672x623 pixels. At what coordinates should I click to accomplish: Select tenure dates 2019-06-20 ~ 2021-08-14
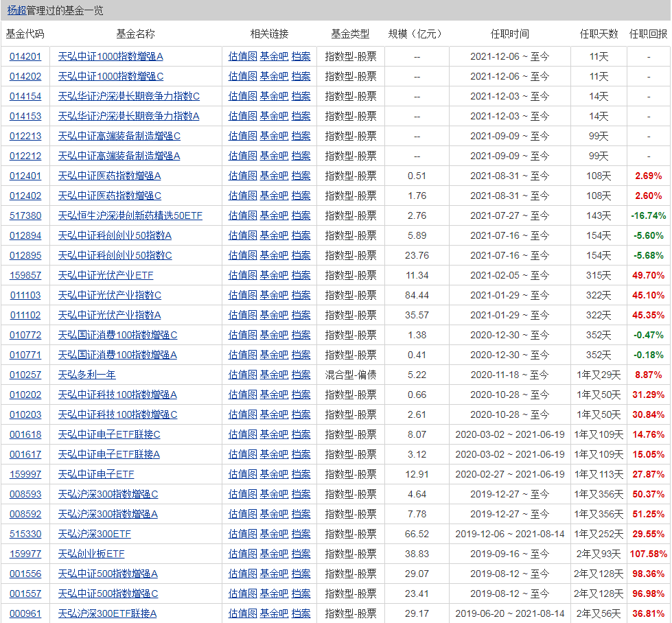(510, 613)
